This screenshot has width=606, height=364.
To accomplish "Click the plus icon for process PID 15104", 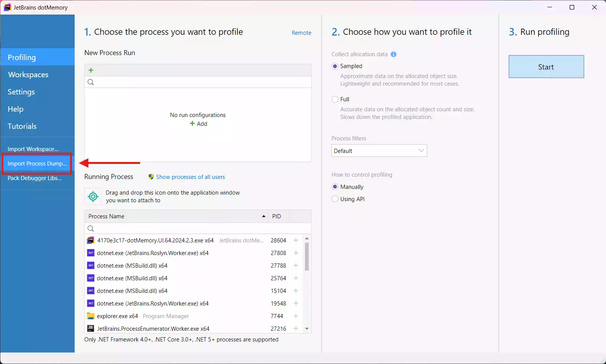I will 296,291.
